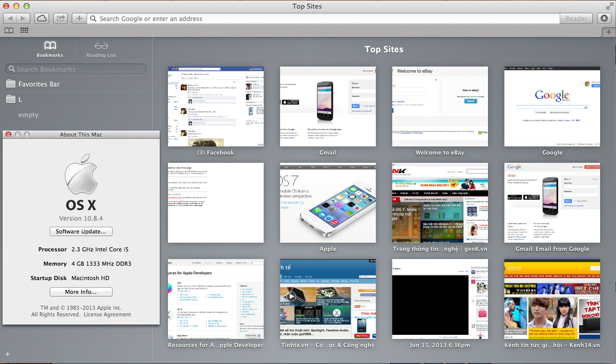Click the Favorites Bar folder icon

coord(10,84)
